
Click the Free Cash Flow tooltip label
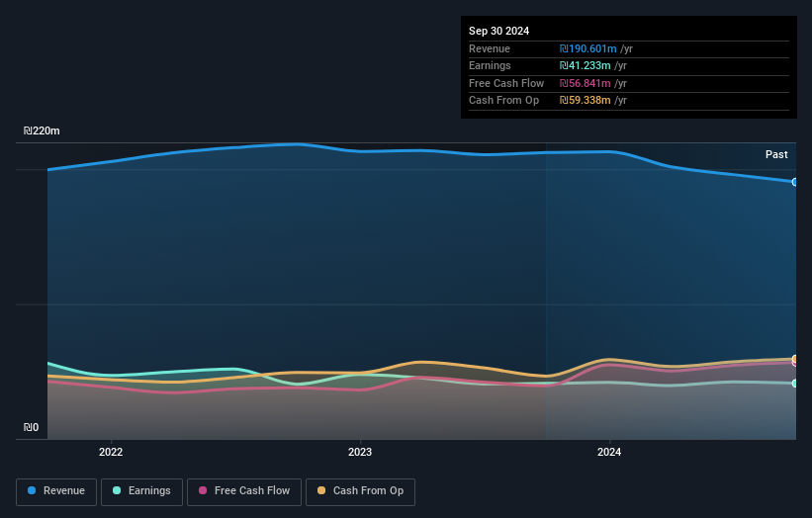[x=506, y=83]
